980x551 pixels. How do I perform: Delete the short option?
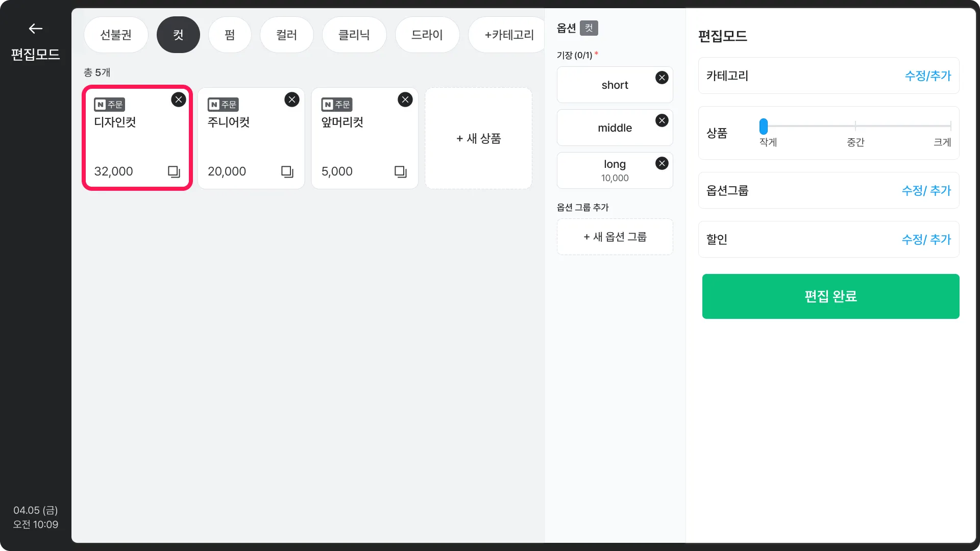662,78
